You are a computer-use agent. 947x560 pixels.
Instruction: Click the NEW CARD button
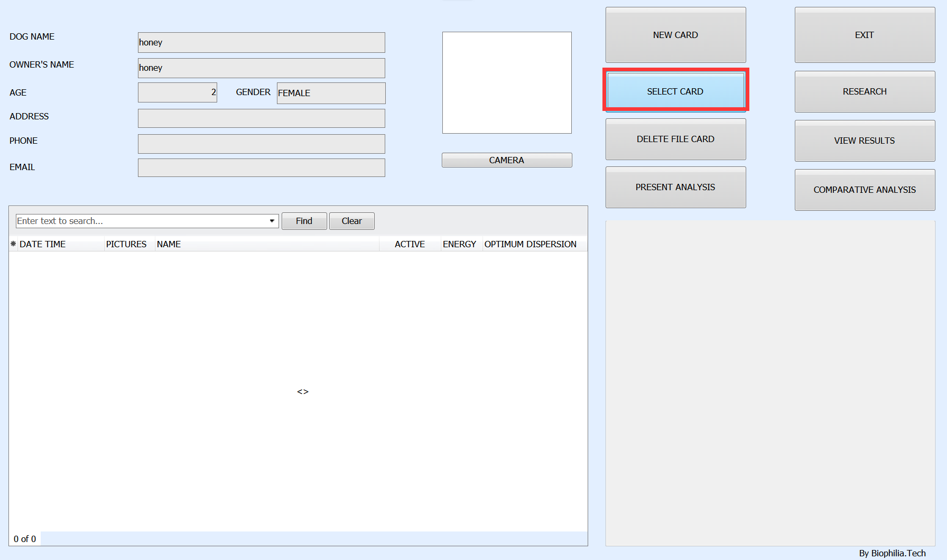click(675, 35)
